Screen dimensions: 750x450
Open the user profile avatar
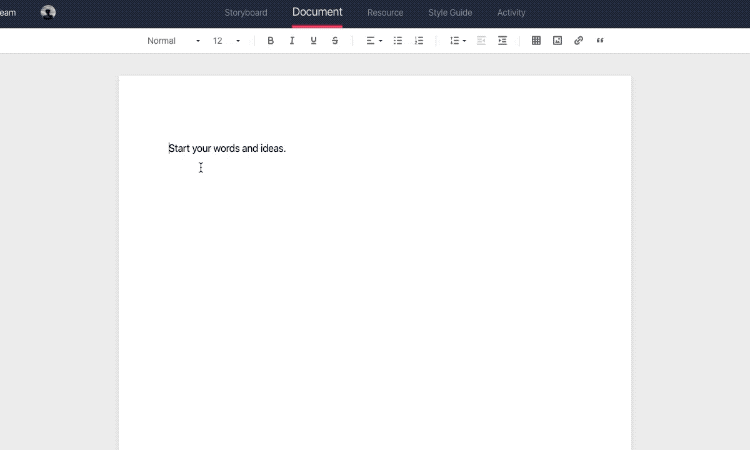[48, 12]
